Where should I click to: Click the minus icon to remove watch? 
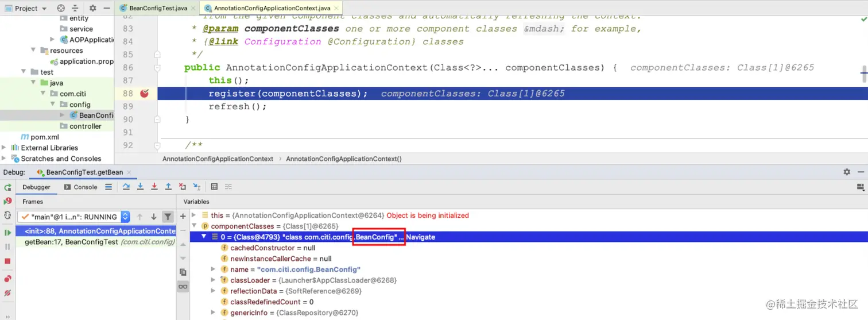(183, 230)
